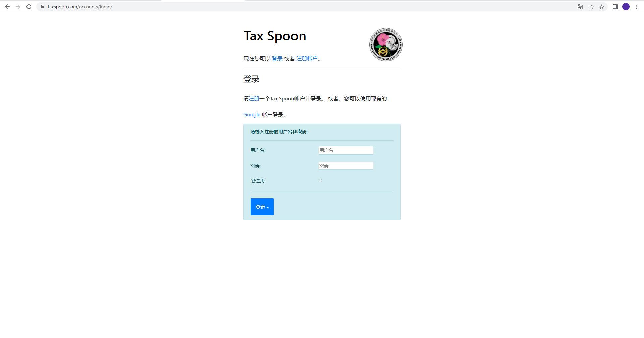Click the 注册 link in the instruction paragraph
The width and height of the screenshot is (644, 338).
[254, 99]
